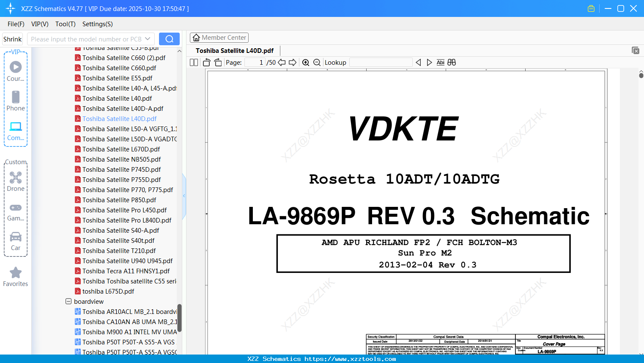Open Toshiba Satellite Pro L450.pdf
The height and width of the screenshot is (363, 644).
pyautogui.click(x=124, y=210)
